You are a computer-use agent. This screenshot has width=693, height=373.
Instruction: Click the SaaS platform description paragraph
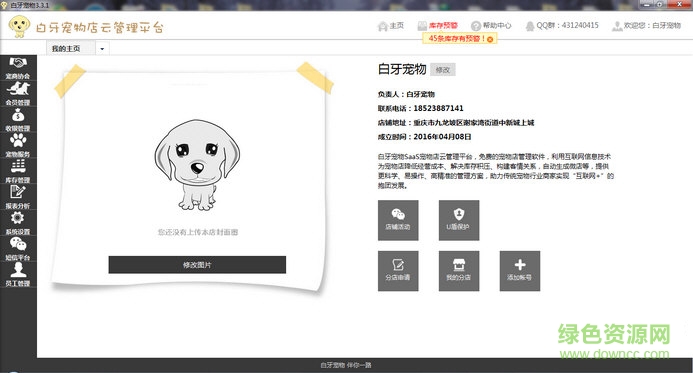coord(495,171)
